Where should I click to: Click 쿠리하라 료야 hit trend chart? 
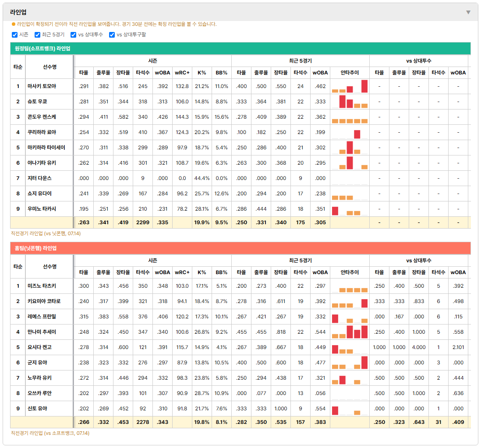click(x=350, y=132)
